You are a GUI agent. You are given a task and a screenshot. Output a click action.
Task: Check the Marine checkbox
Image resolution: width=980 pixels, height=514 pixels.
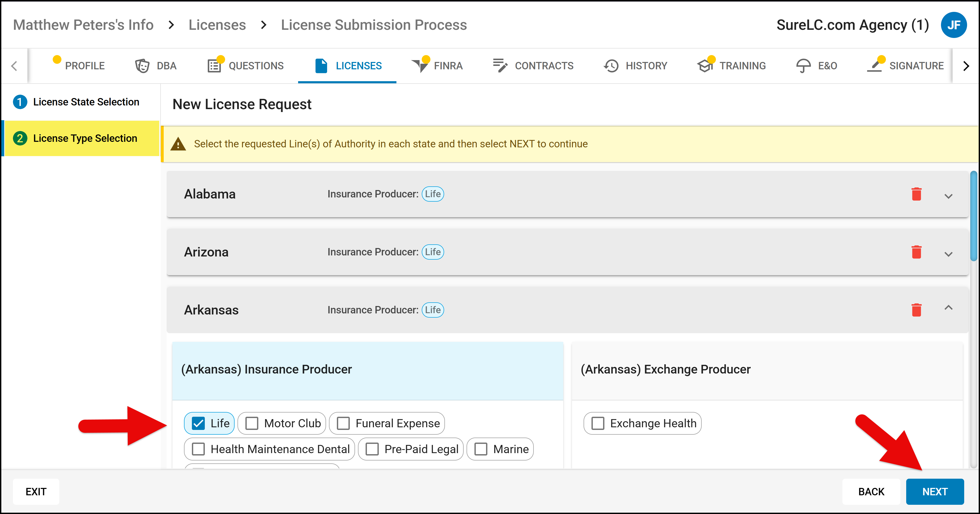point(481,449)
